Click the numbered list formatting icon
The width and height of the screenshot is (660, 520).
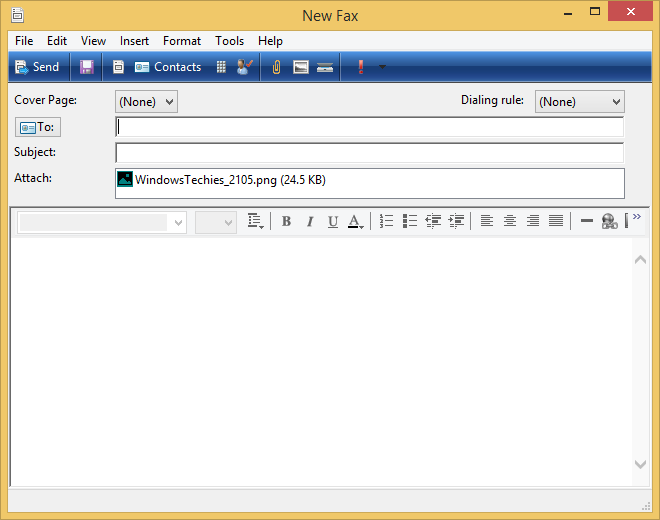coord(387,221)
